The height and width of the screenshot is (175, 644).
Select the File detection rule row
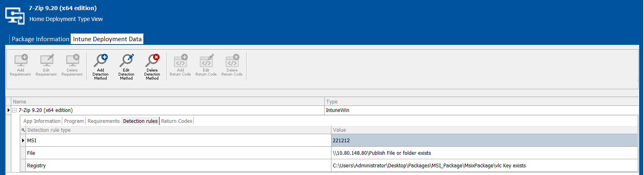329,153
